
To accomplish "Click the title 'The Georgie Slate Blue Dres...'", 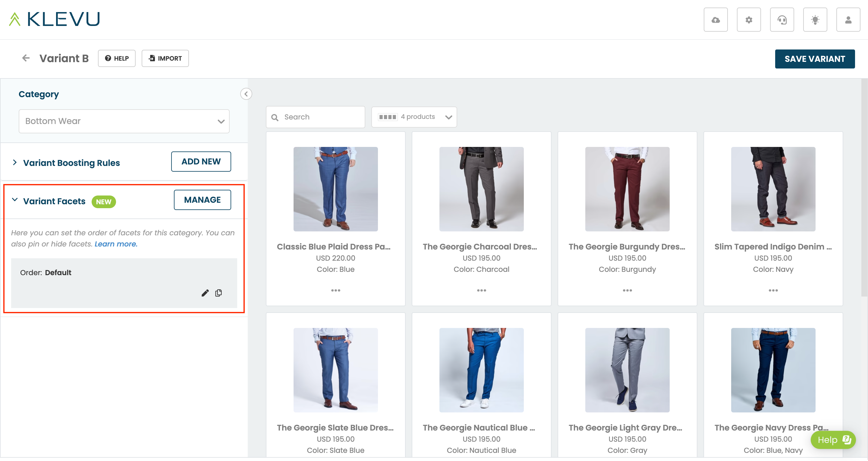I will tap(335, 428).
